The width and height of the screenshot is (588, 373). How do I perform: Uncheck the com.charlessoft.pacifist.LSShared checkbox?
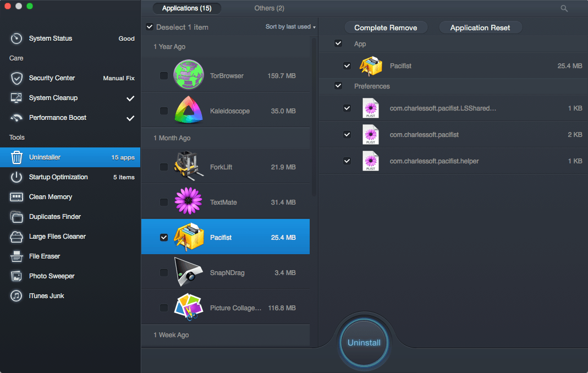pos(347,108)
